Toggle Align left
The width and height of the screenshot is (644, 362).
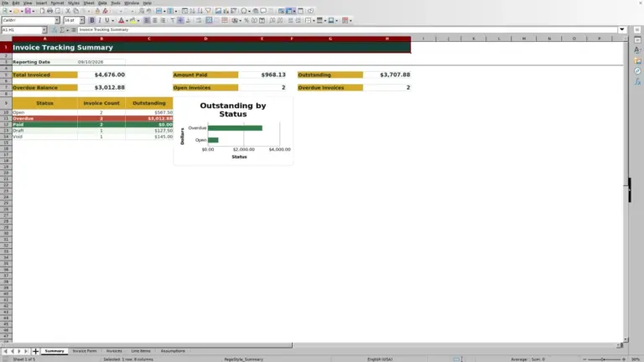click(147, 20)
